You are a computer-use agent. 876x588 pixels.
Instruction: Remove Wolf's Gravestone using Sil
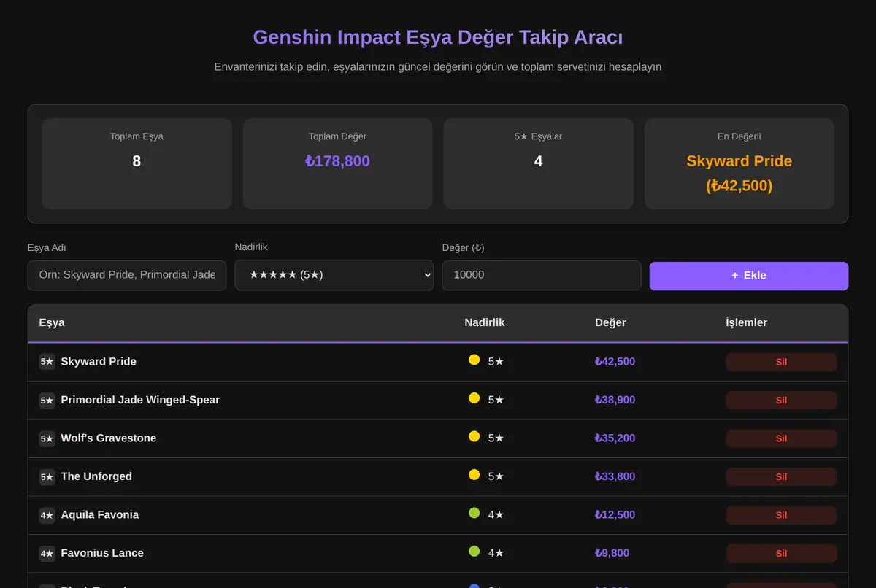coord(781,438)
